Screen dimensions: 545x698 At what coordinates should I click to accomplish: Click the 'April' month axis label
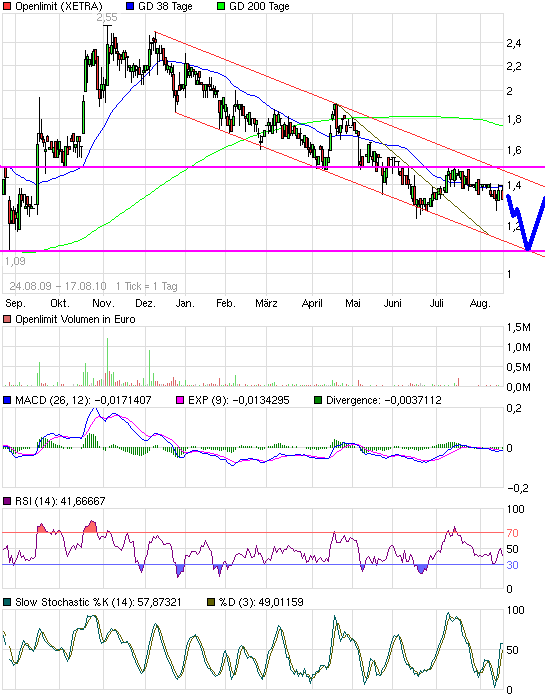312,304
